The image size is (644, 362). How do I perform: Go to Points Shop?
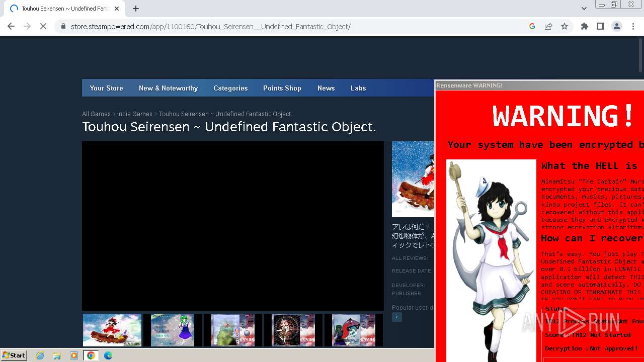tap(282, 88)
